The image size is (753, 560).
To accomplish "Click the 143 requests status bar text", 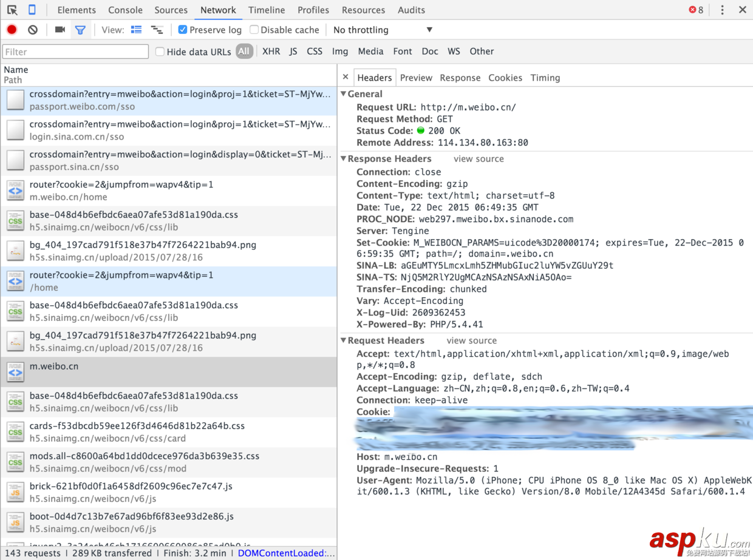I will (32, 553).
